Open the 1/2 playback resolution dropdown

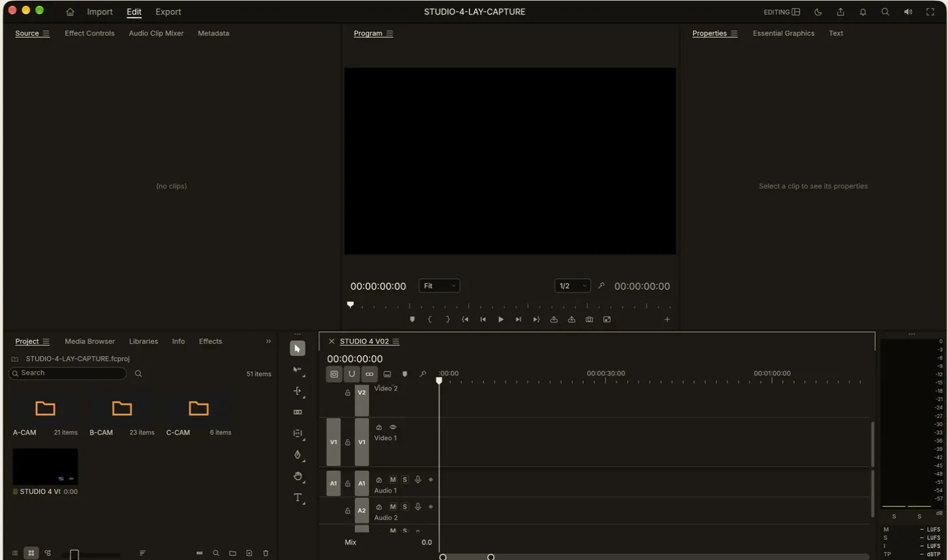point(572,286)
